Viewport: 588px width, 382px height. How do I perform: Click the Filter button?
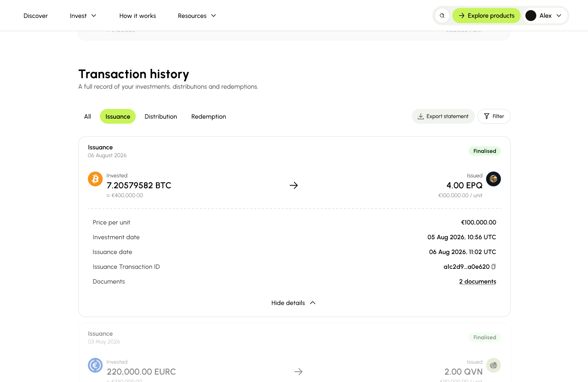(494, 116)
